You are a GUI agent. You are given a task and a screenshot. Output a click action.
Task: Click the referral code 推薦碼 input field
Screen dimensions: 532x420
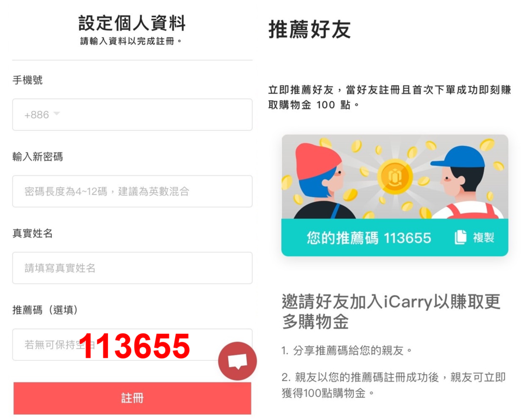132,344
